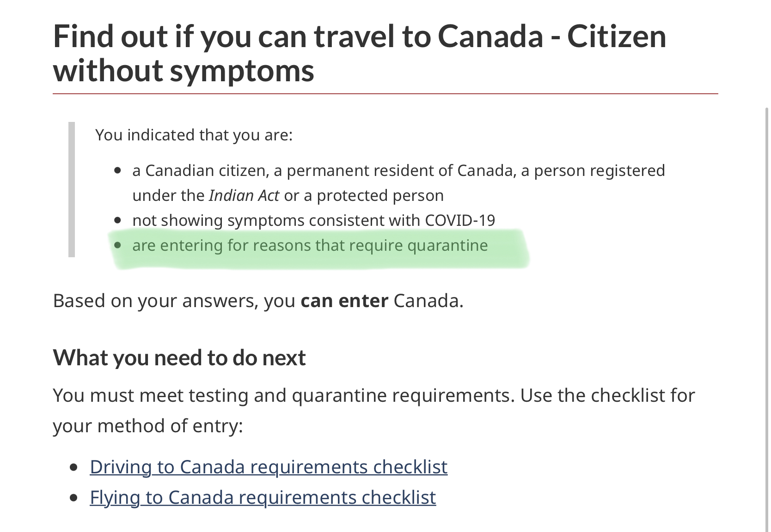Open the Flying to Canada requirements checklist
The height and width of the screenshot is (532, 771).
coord(263,497)
